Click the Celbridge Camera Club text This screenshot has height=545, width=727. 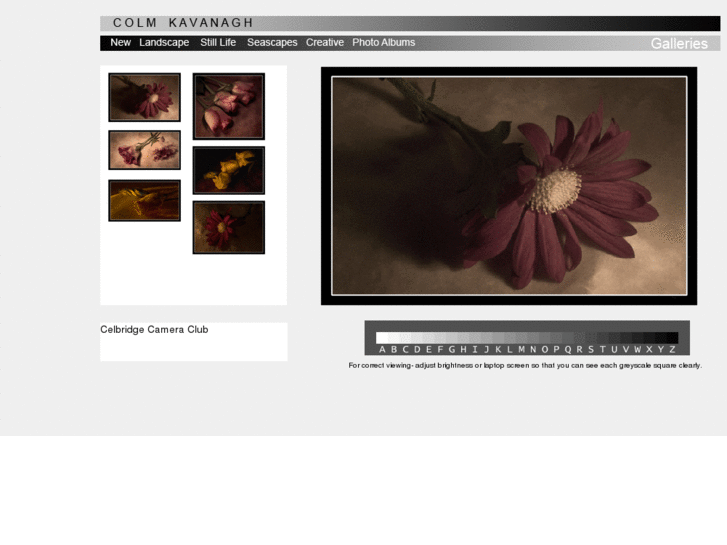pyautogui.click(x=154, y=329)
